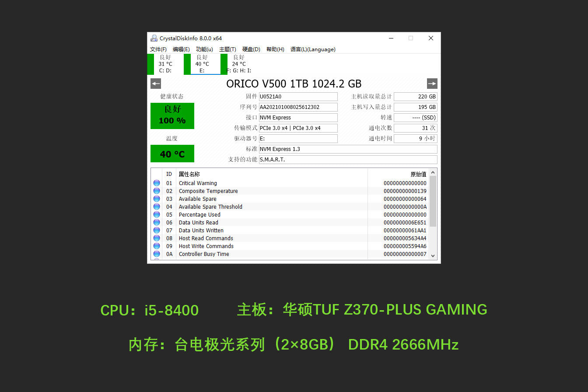Image resolution: width=588 pixels, height=392 pixels.
Task: Click the interface field NVM Express
Action: pos(298,118)
